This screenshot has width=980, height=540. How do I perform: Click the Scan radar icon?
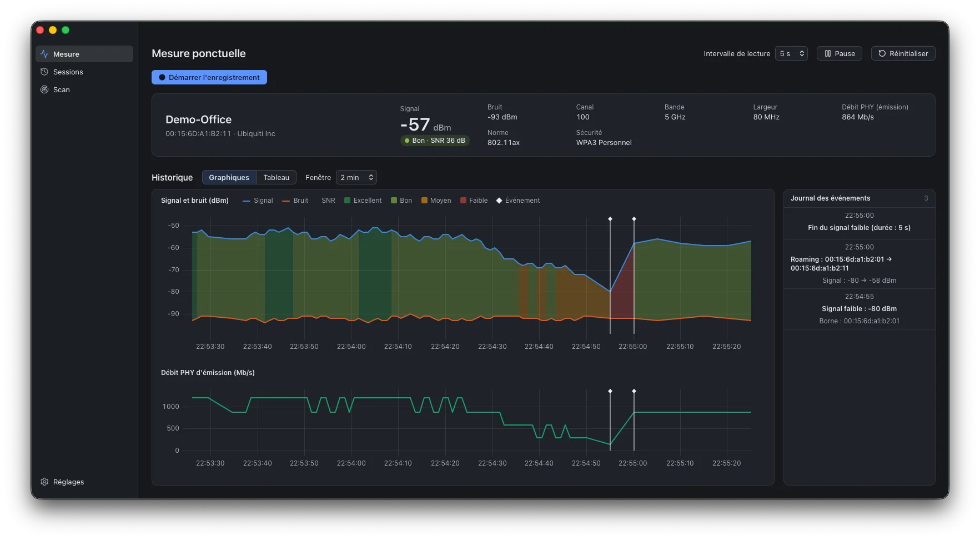point(44,89)
